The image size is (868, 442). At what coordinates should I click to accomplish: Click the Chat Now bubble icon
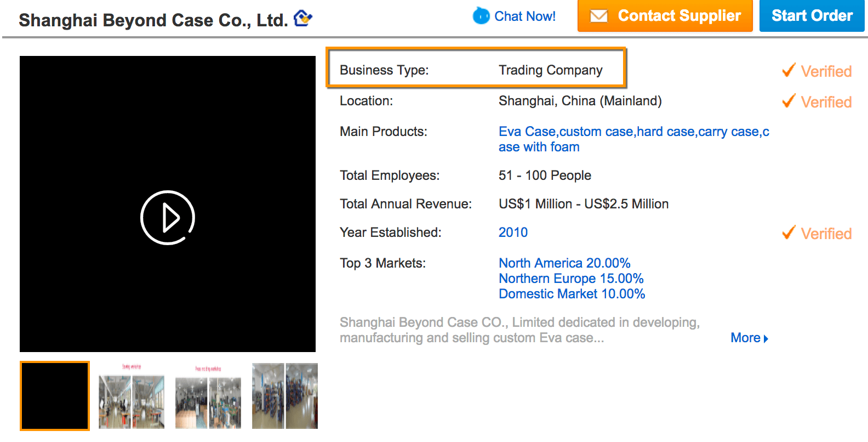[x=481, y=16]
